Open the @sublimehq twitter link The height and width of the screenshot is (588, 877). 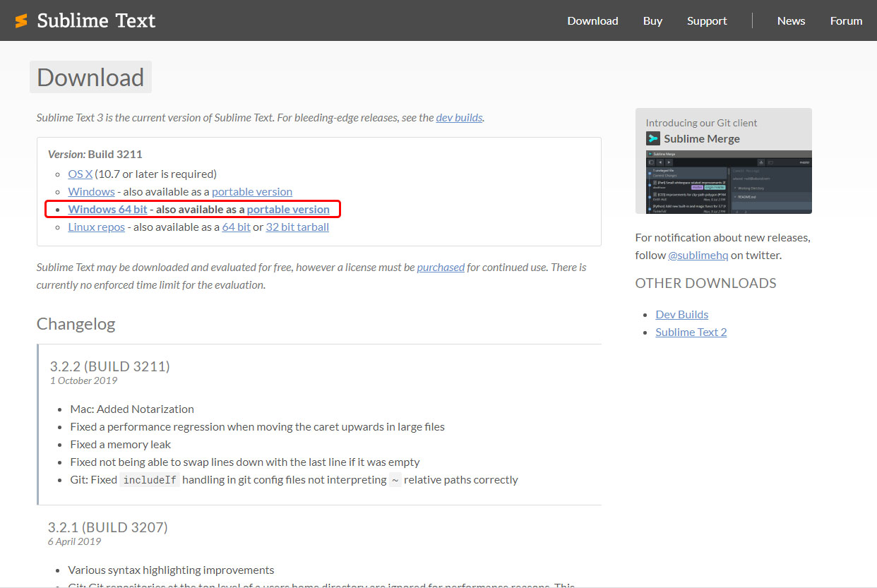698,255
